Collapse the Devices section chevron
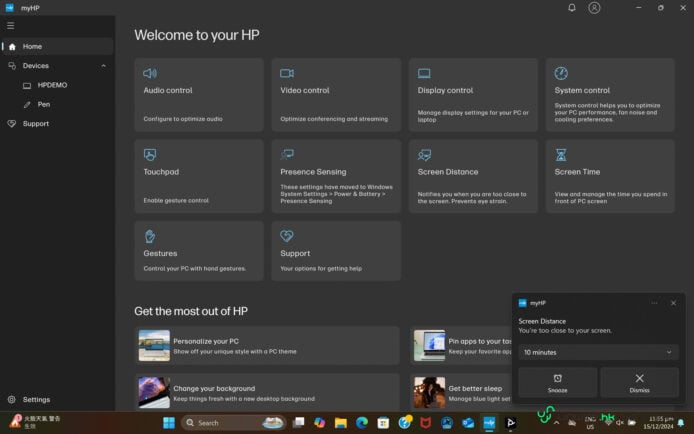Viewport: 694px width, 434px height. point(104,66)
